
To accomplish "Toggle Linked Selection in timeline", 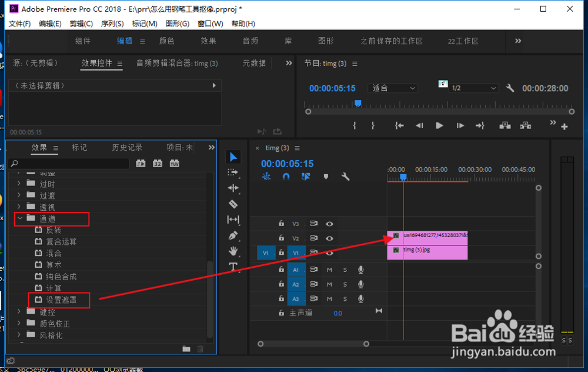I will click(306, 177).
